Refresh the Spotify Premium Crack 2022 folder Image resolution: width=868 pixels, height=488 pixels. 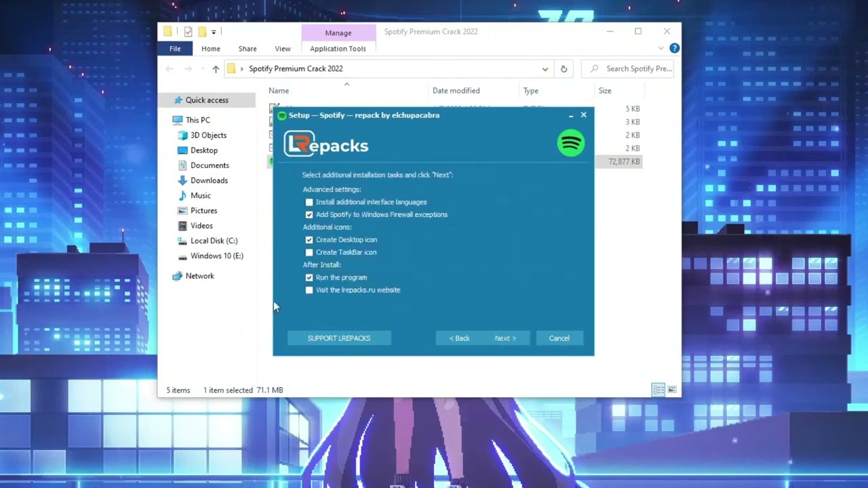coord(564,68)
